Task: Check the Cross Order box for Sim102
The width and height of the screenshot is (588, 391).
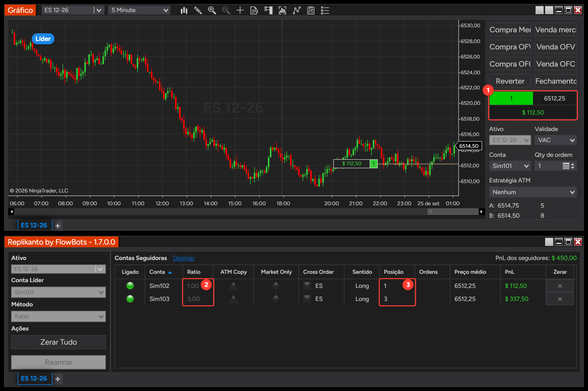Action: coord(307,286)
